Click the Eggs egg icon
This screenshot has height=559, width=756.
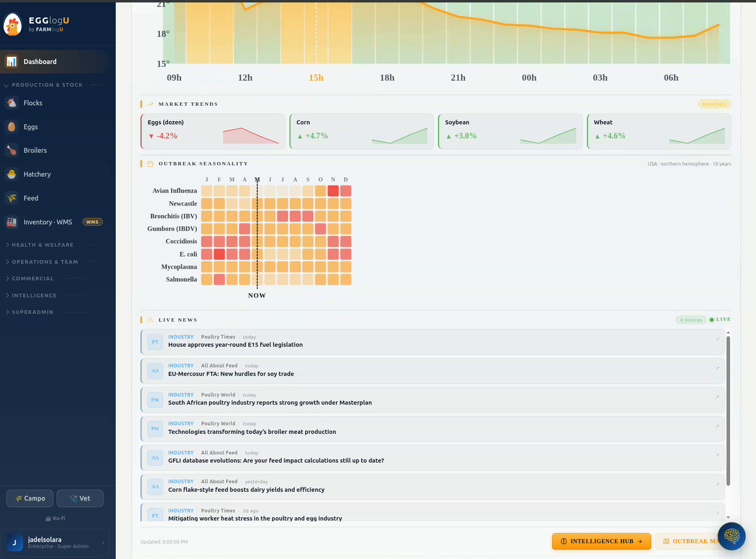coord(12,127)
